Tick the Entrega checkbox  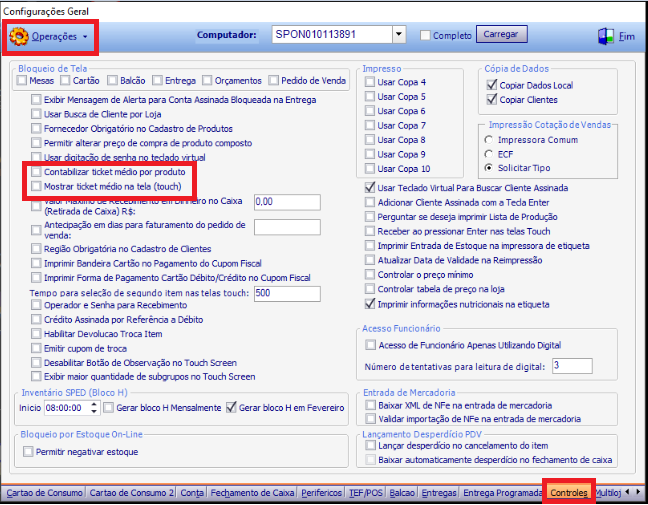(x=157, y=80)
